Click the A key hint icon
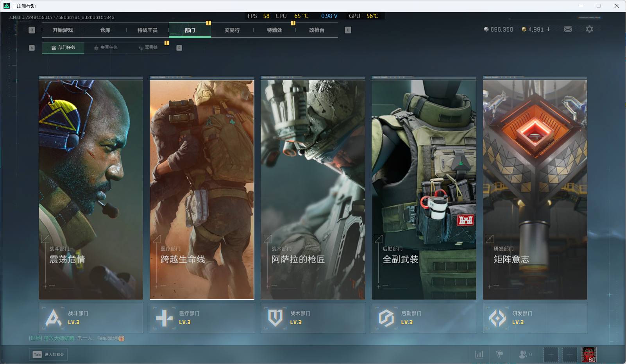Viewport: 626px width, 364px height. click(32, 48)
